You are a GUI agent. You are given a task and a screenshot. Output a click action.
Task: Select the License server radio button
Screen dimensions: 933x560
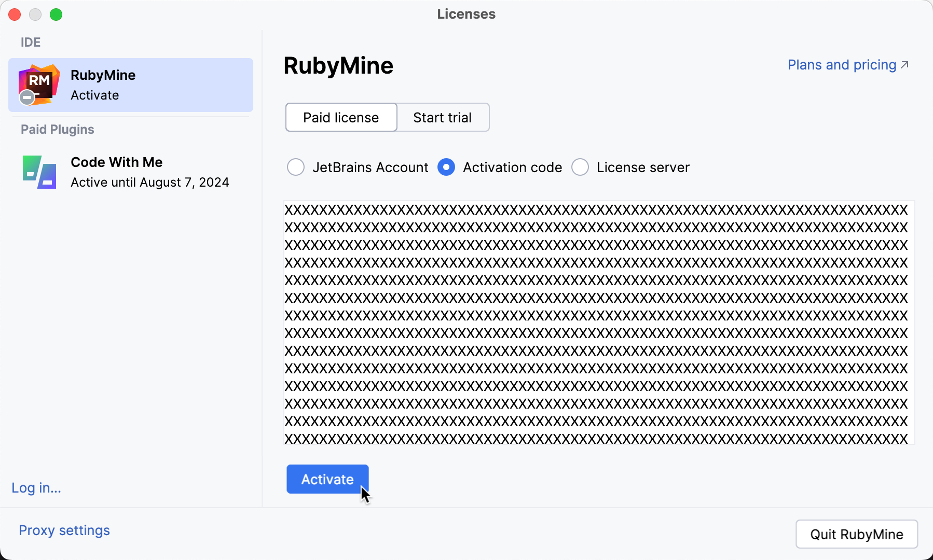click(x=580, y=167)
